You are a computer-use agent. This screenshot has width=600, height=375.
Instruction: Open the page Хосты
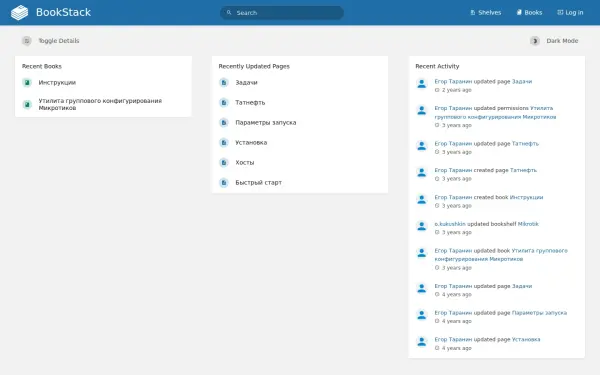tap(245, 162)
